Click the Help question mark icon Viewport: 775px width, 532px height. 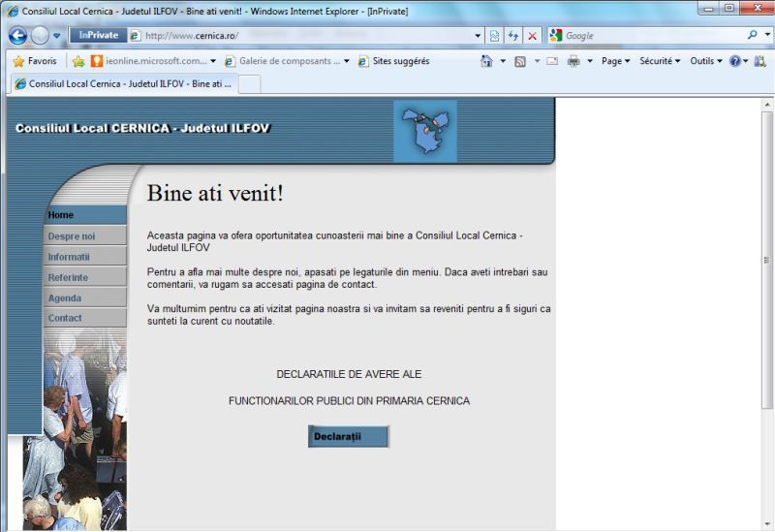coord(734,61)
